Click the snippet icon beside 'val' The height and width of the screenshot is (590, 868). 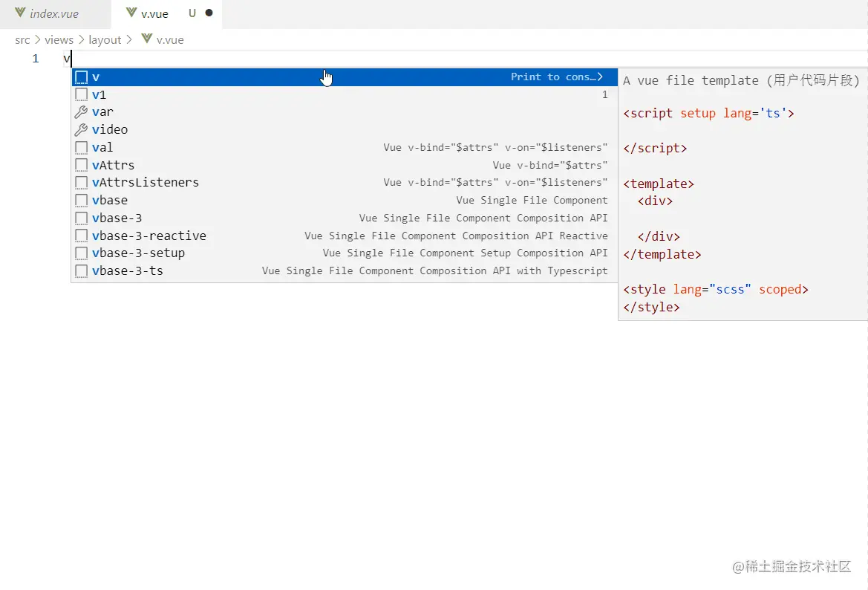[82, 147]
